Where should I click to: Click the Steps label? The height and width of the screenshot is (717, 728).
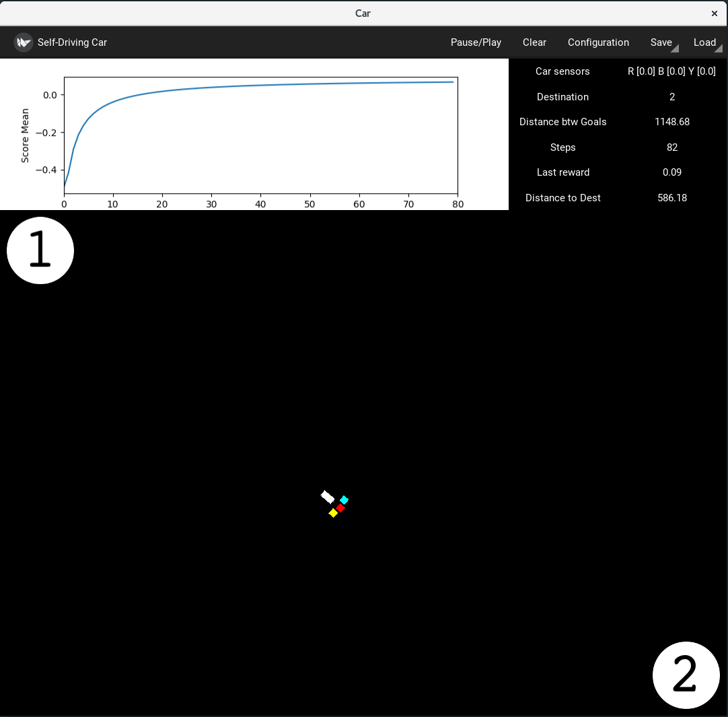562,147
